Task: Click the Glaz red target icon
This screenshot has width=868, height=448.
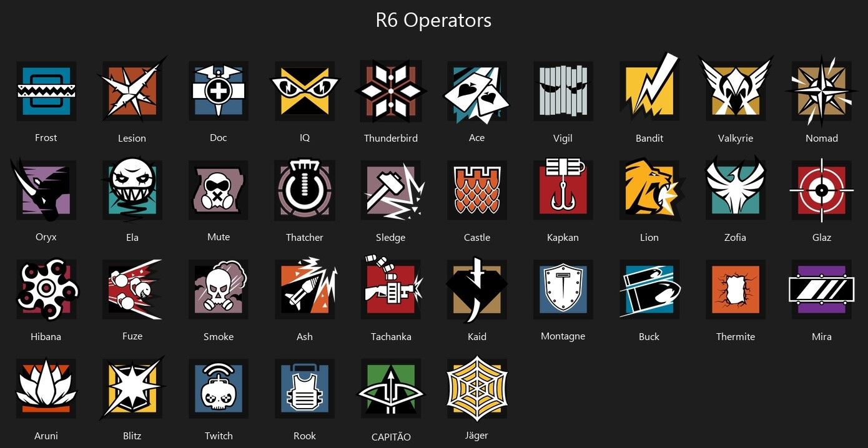Action: [822, 190]
